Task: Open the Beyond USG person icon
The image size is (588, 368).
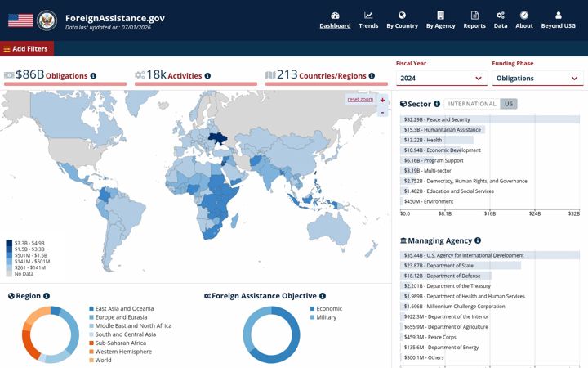Action: click(x=558, y=16)
